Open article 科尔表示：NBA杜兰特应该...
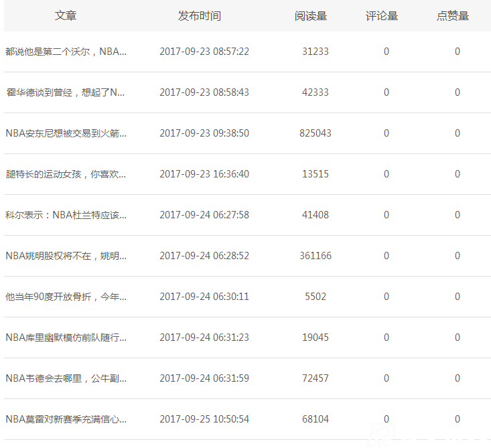This screenshot has width=491, height=448. (66, 215)
